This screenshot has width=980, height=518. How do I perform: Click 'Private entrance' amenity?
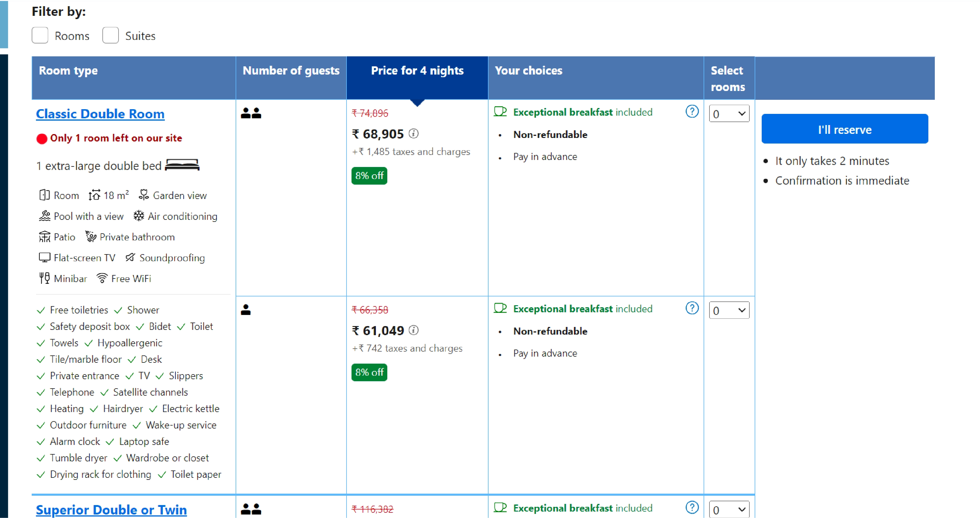point(85,376)
